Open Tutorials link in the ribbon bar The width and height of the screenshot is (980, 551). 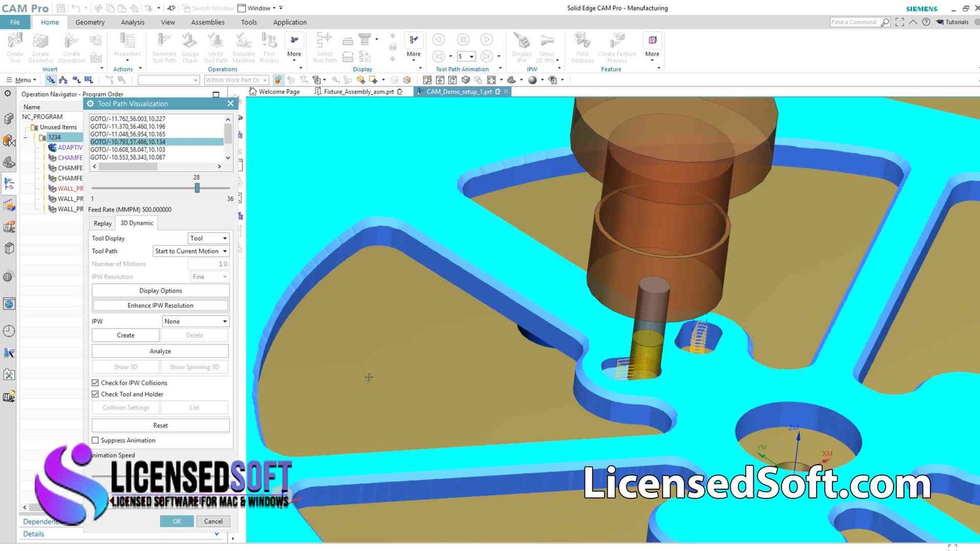point(953,22)
